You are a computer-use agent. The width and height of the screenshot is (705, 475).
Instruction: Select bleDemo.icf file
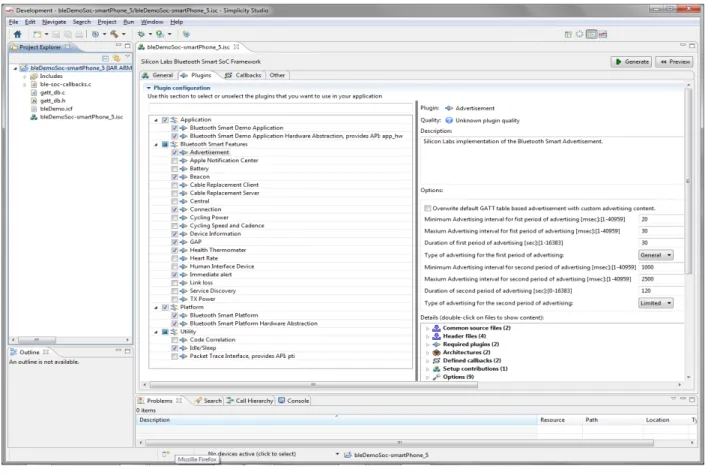pyautogui.click(x=56, y=108)
